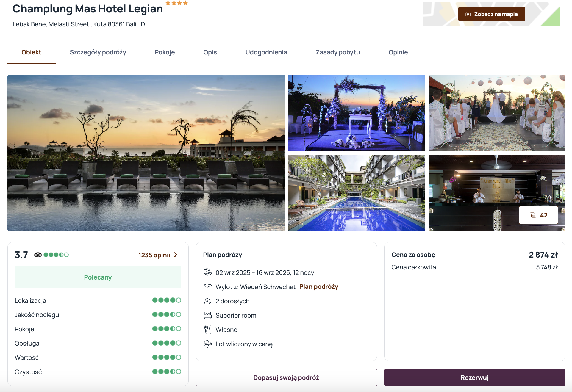
Task: Click the 3.7 rating score
Action: pos(21,255)
